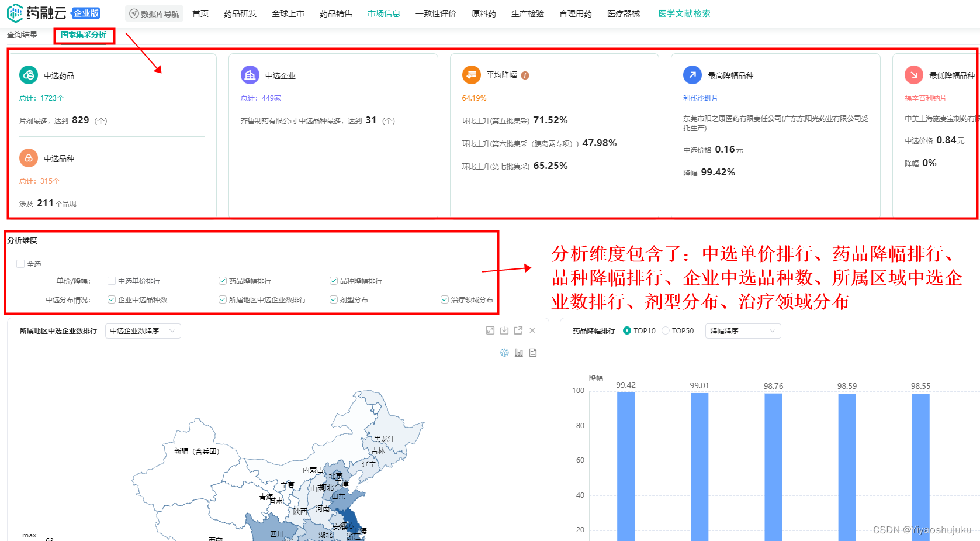Click 环比上升(第七批集采) 65.25% text

click(515, 166)
